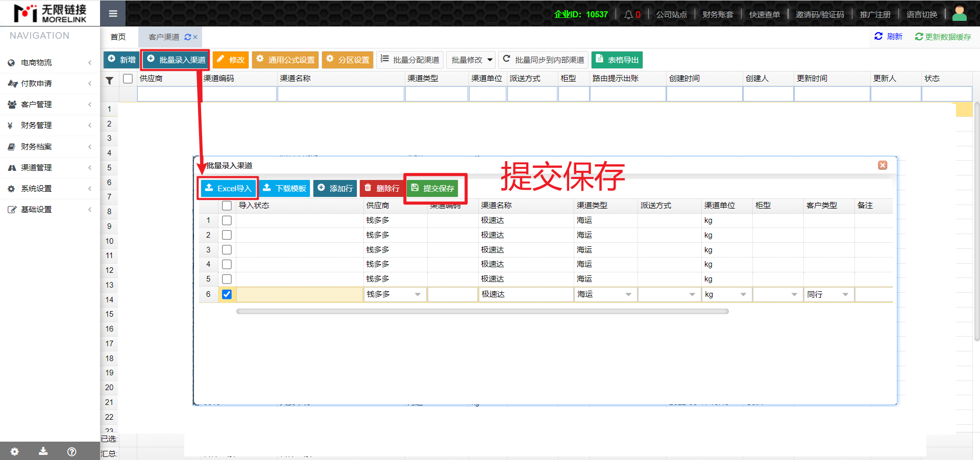Switch to the 首页 tab

(118, 37)
